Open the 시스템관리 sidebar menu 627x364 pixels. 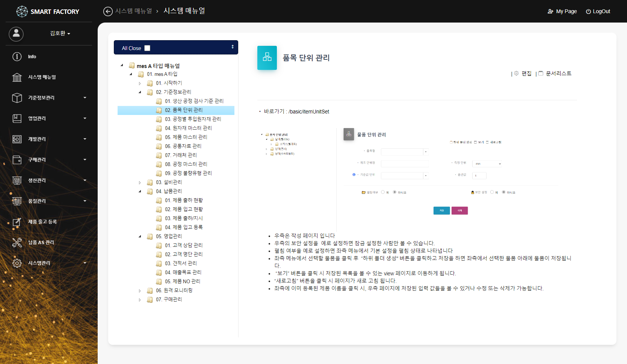click(x=49, y=263)
